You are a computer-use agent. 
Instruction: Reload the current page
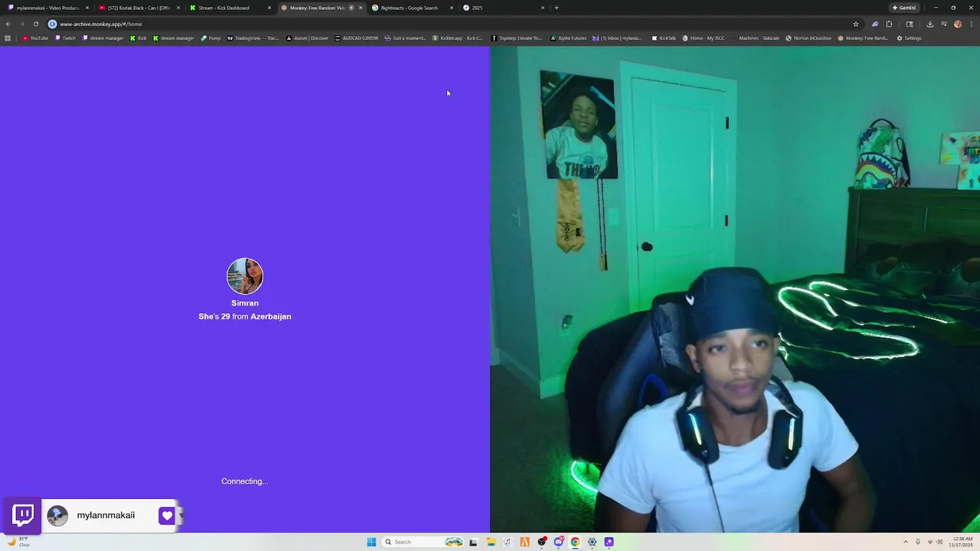(35, 24)
